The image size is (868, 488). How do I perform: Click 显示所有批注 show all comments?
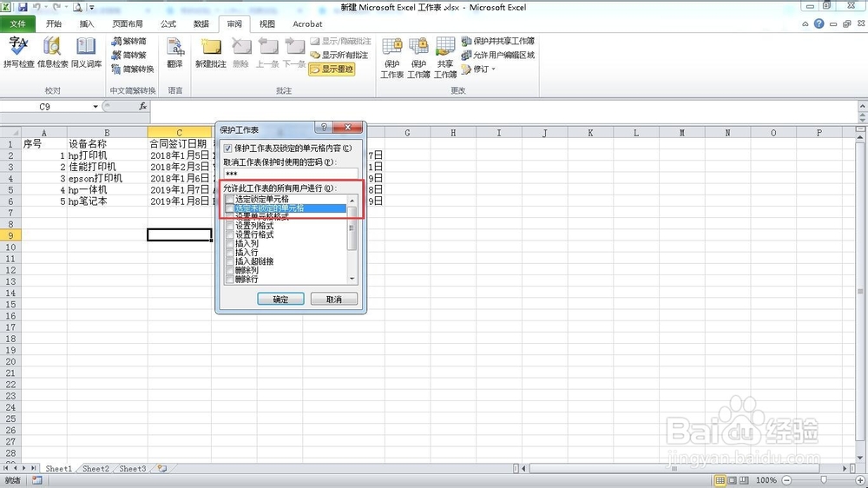point(339,55)
